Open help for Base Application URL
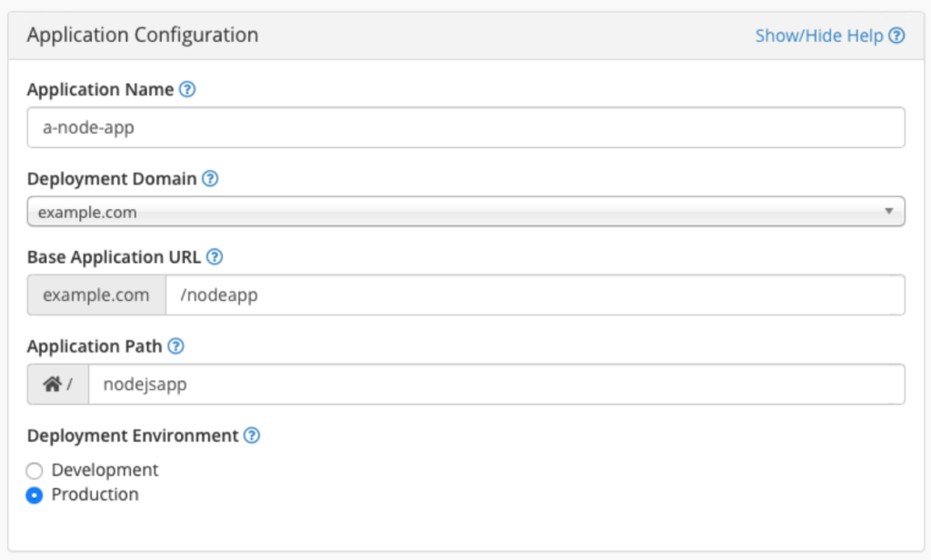 (x=215, y=257)
